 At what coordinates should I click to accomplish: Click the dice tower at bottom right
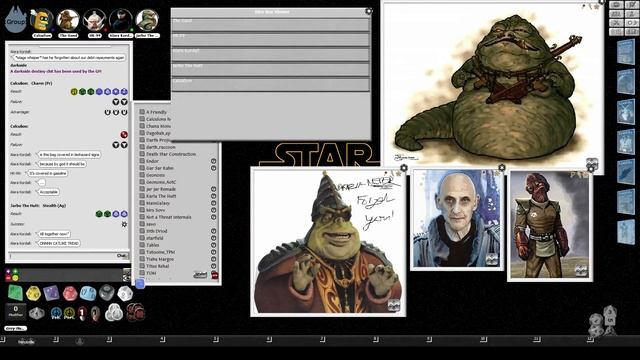(604, 320)
